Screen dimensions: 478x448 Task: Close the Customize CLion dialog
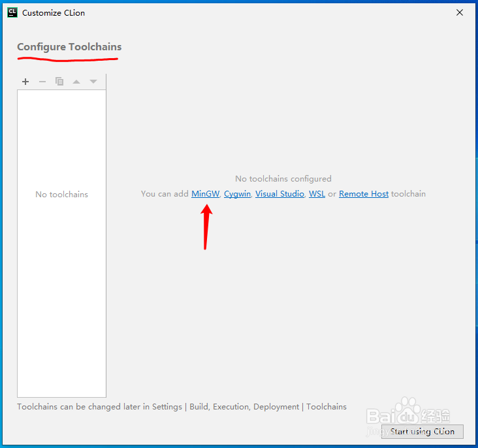(x=460, y=12)
